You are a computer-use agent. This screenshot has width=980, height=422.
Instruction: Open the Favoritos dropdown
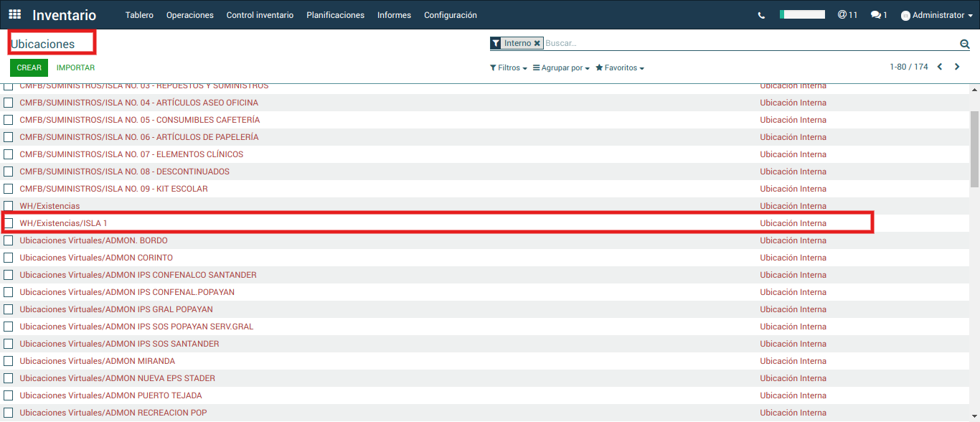[x=620, y=68]
